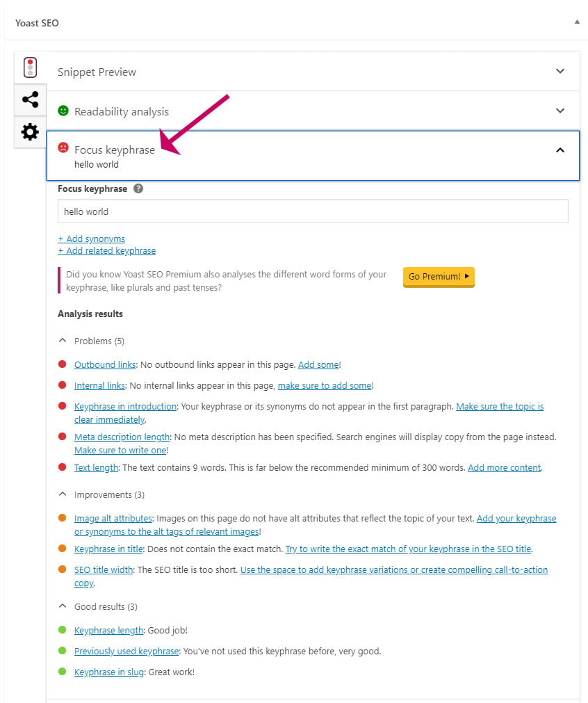Click 'Try to write the exact match' link
Image resolution: width=588 pixels, height=703 pixels.
[x=408, y=549]
